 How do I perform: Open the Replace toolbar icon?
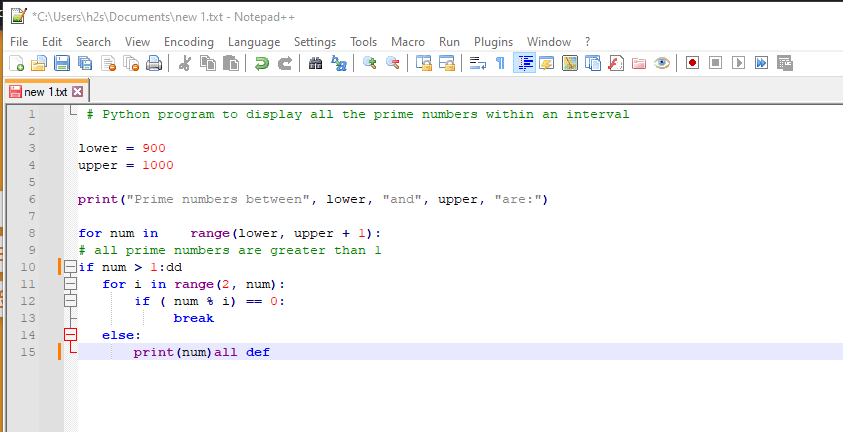click(339, 63)
